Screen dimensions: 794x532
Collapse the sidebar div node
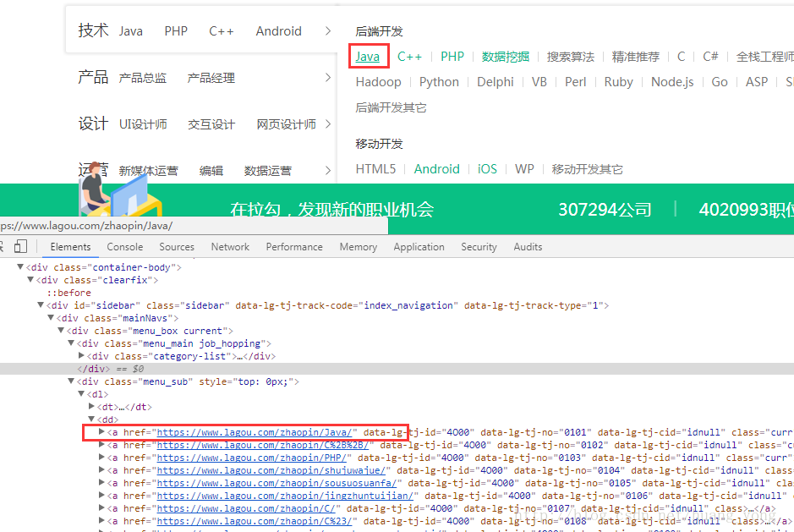[x=41, y=304]
